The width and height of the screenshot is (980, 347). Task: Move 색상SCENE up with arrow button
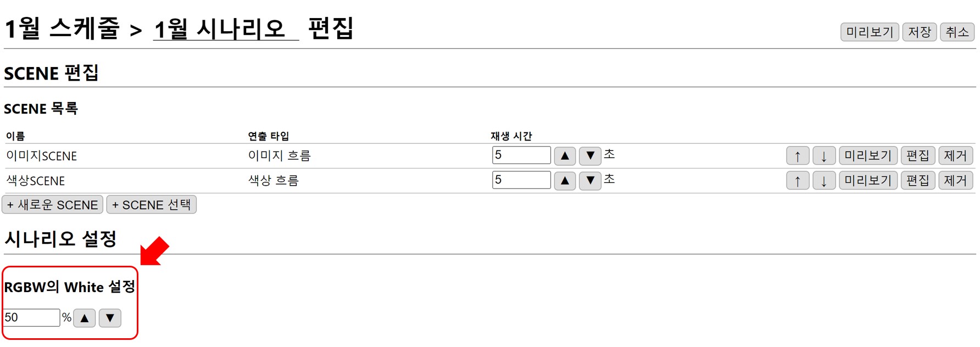[798, 181]
